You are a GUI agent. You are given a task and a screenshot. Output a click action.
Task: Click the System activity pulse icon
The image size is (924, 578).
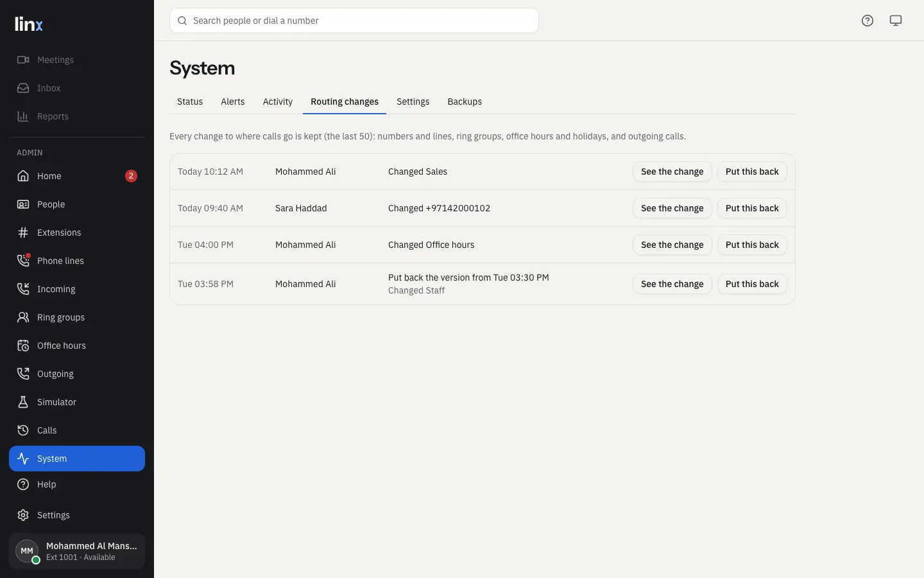click(23, 459)
